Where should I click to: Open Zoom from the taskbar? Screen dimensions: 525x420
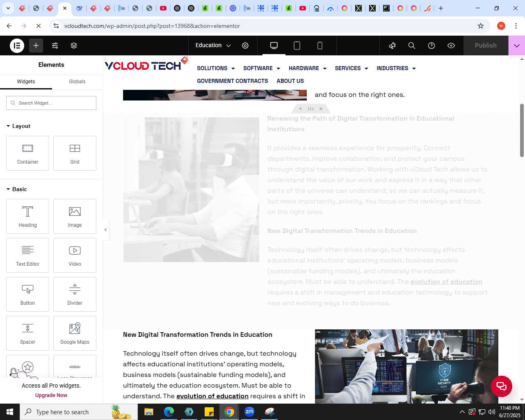249,412
